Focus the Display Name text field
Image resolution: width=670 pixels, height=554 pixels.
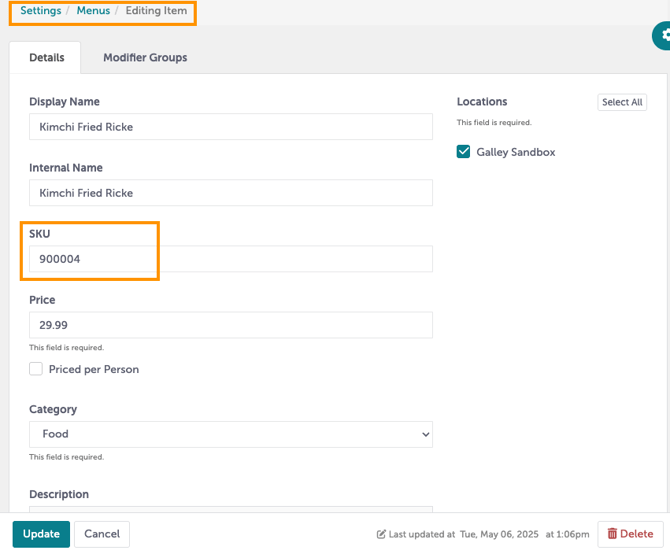coord(231,127)
